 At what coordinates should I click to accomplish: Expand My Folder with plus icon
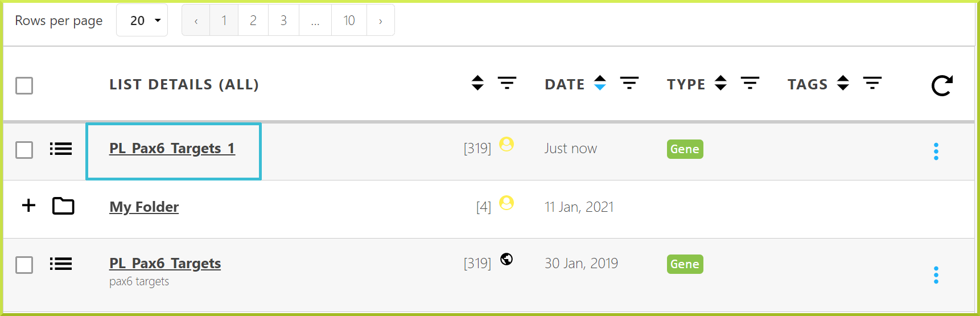28,206
